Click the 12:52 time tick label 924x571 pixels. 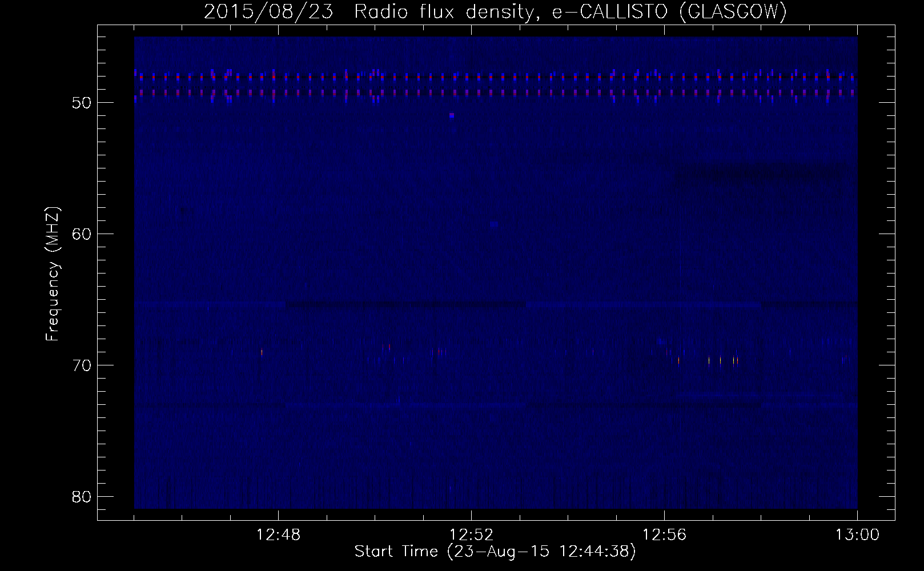pyautogui.click(x=471, y=535)
